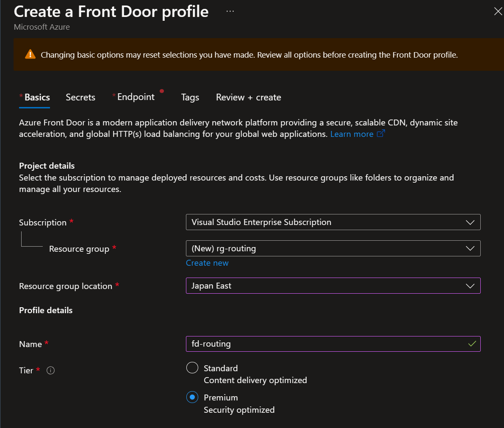Switch to the Secrets tab
This screenshot has width=504, height=428.
coord(80,97)
